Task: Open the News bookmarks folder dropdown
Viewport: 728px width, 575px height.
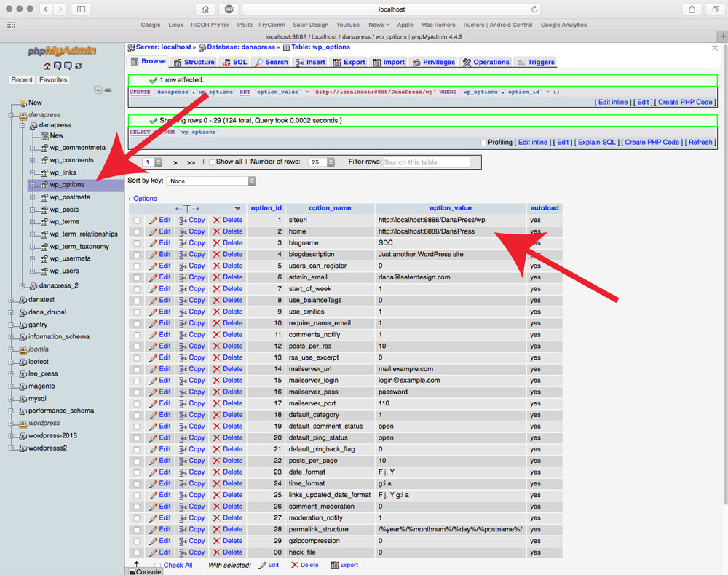Action: [379, 25]
